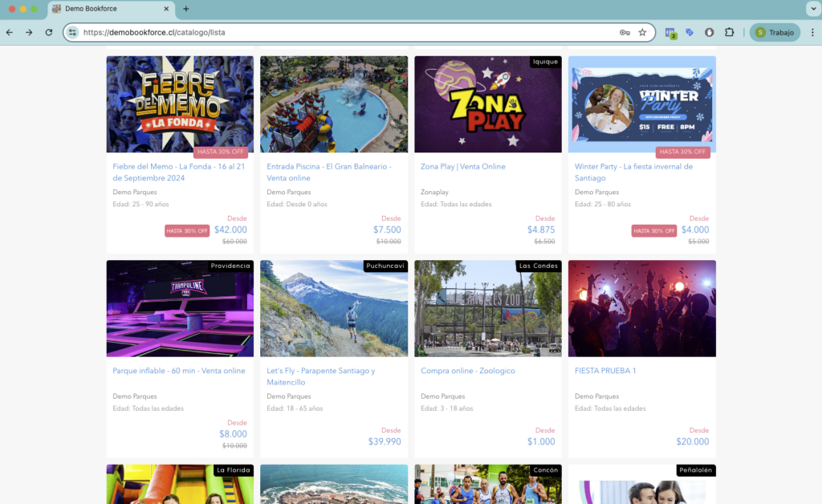This screenshot has height=504, width=822.
Task: Click the Winter Party banner image
Action: [642, 104]
